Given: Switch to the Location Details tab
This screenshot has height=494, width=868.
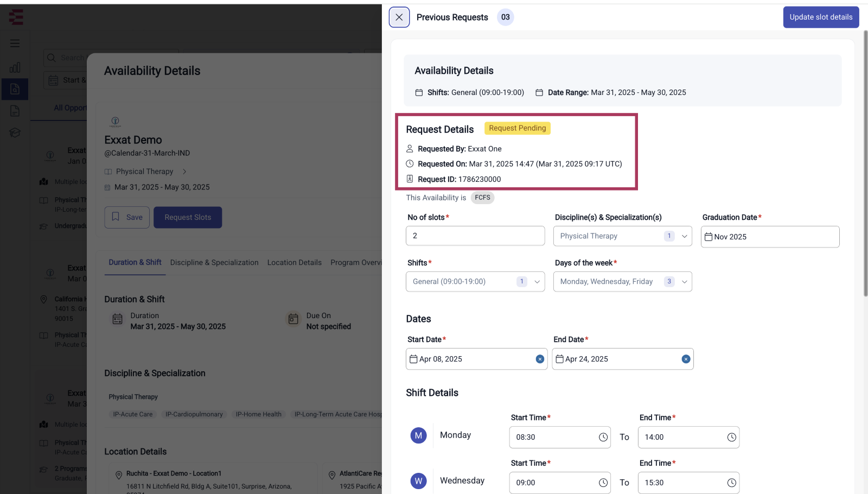Looking at the screenshot, I should 295,262.
